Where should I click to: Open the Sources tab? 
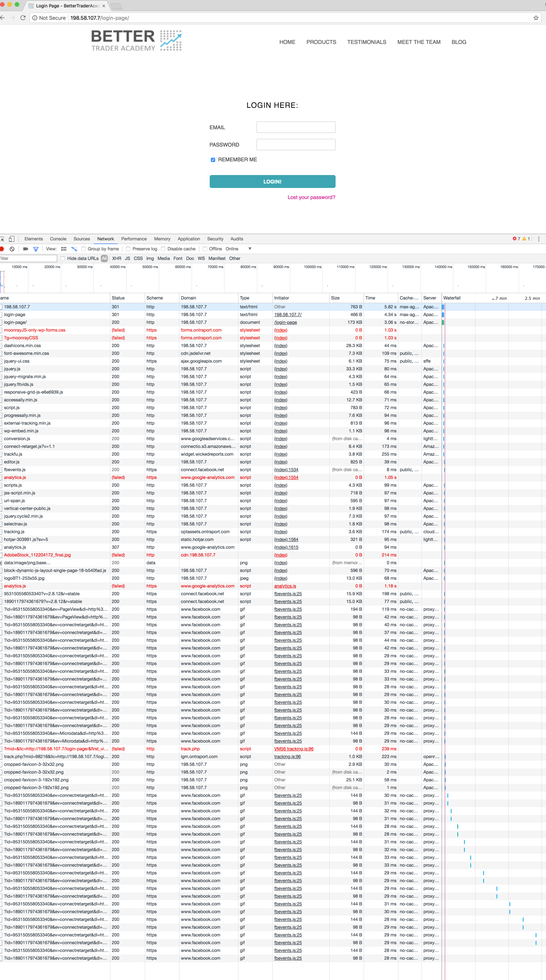click(82, 239)
